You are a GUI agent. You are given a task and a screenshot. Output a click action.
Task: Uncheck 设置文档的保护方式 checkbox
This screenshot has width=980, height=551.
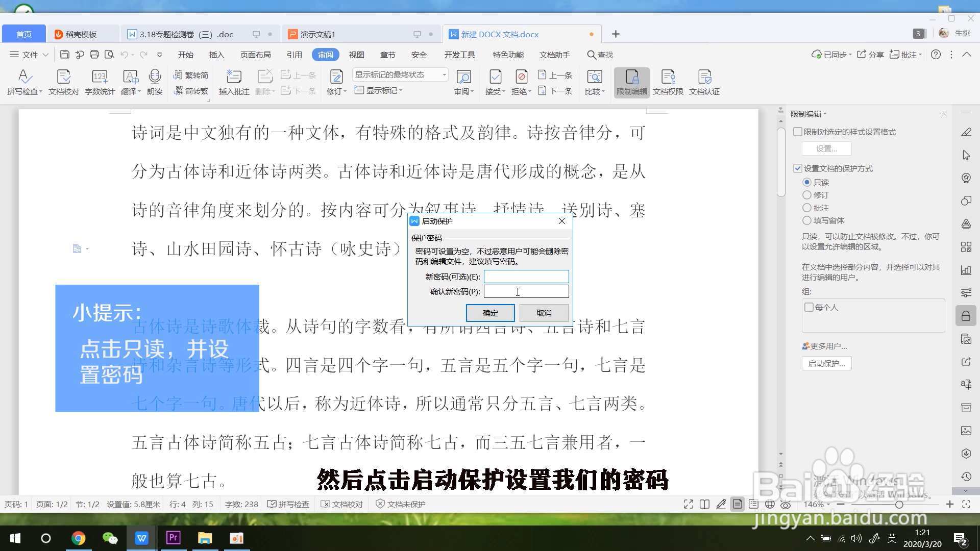798,168
